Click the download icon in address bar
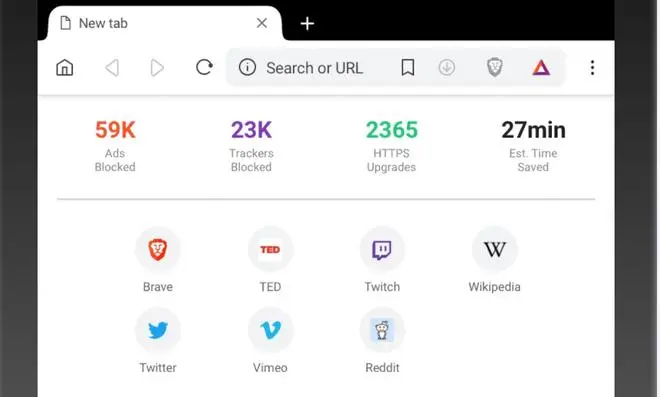 447,67
